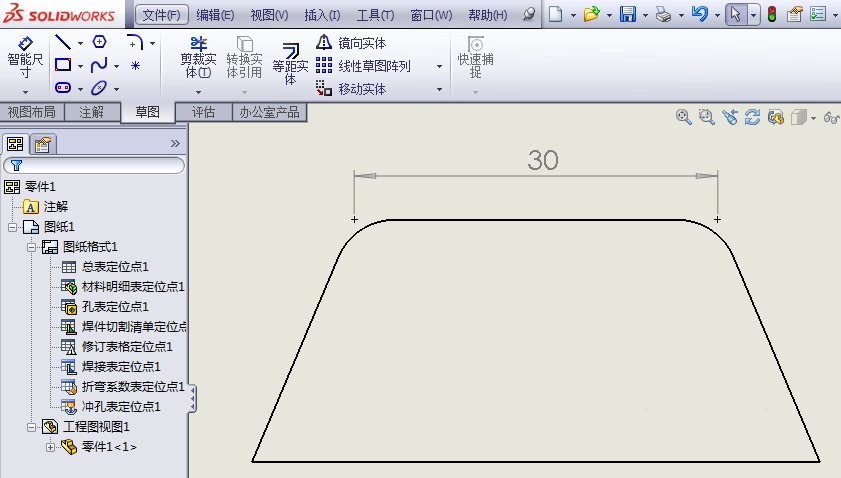
Task: Select the Sketch Fillet tool
Action: coord(135,42)
